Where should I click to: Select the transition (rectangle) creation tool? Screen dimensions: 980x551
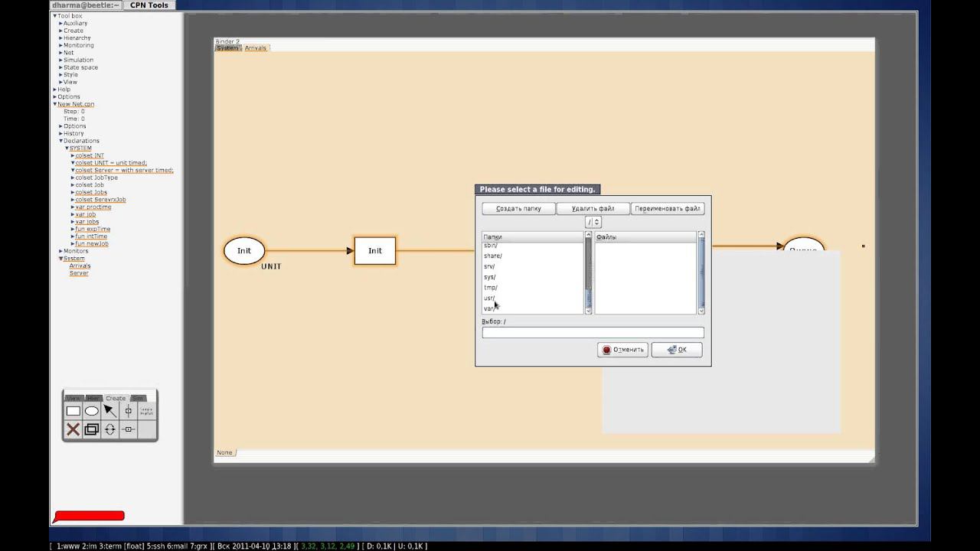click(x=73, y=411)
